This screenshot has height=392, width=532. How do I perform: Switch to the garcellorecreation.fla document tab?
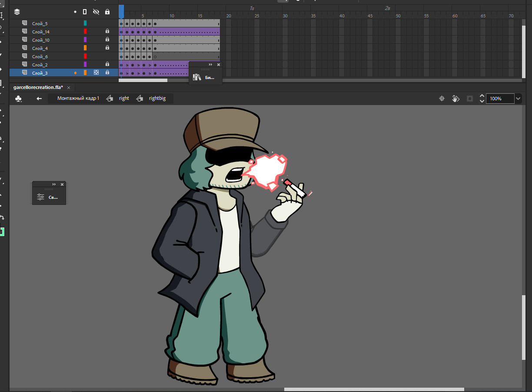pyautogui.click(x=38, y=87)
